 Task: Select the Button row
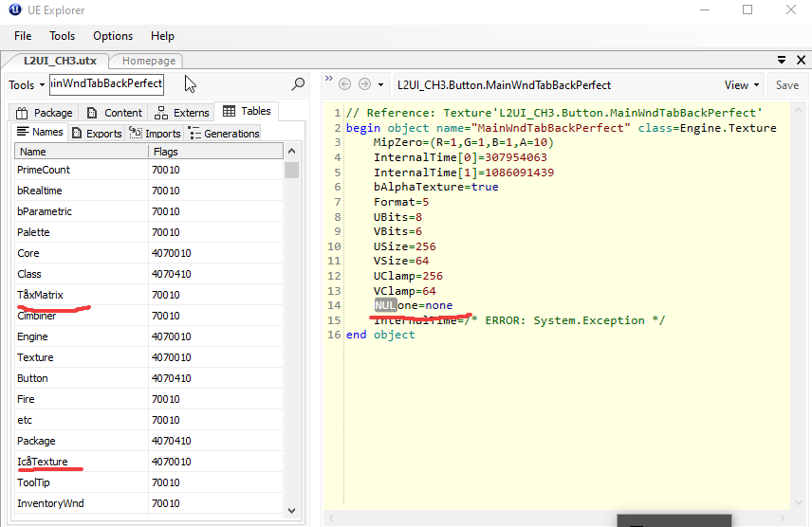point(149,378)
